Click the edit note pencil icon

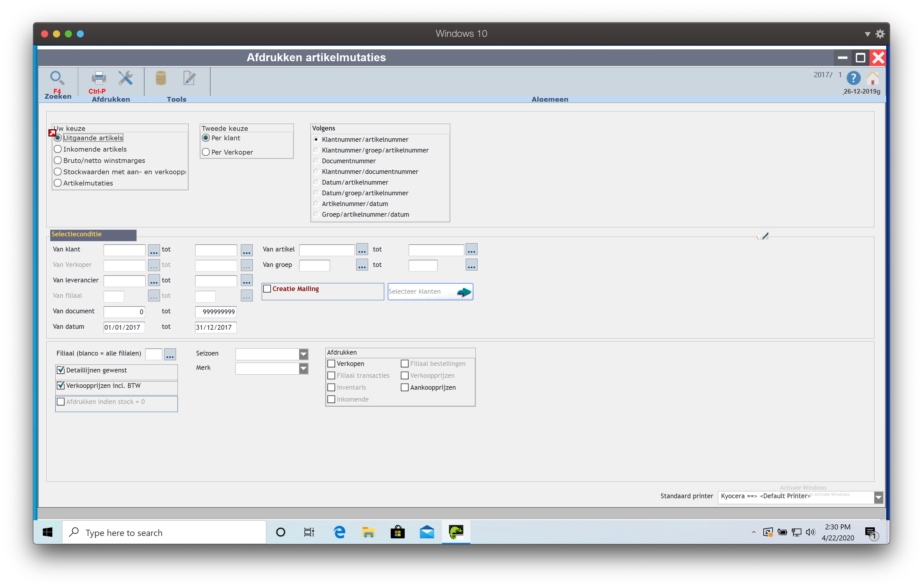[189, 78]
